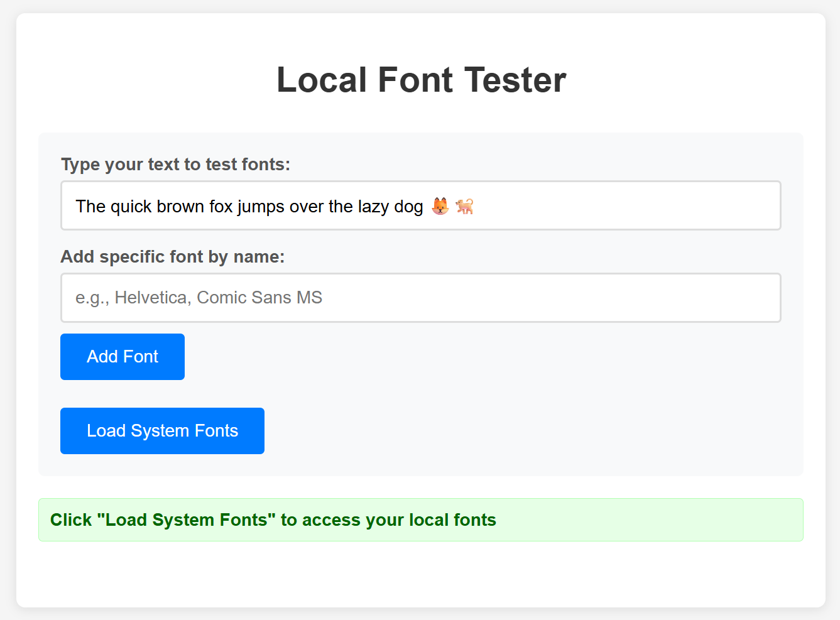Click the Add Font button

(122, 356)
